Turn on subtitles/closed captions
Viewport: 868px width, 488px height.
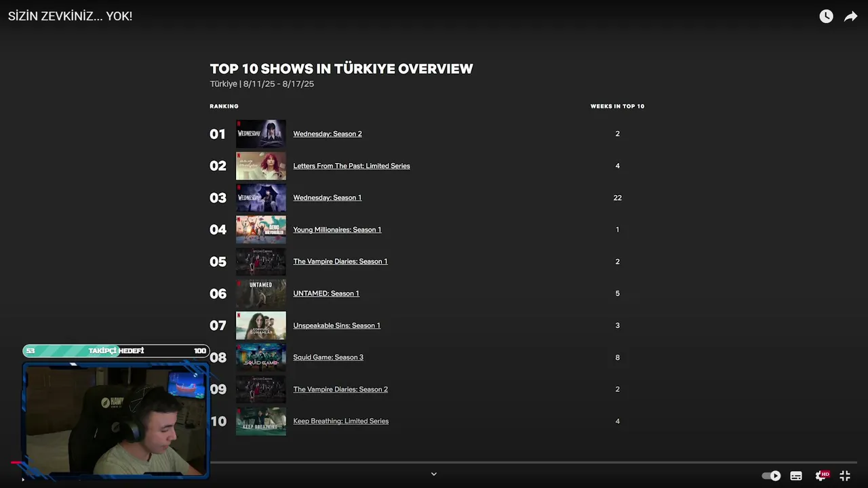tap(796, 476)
